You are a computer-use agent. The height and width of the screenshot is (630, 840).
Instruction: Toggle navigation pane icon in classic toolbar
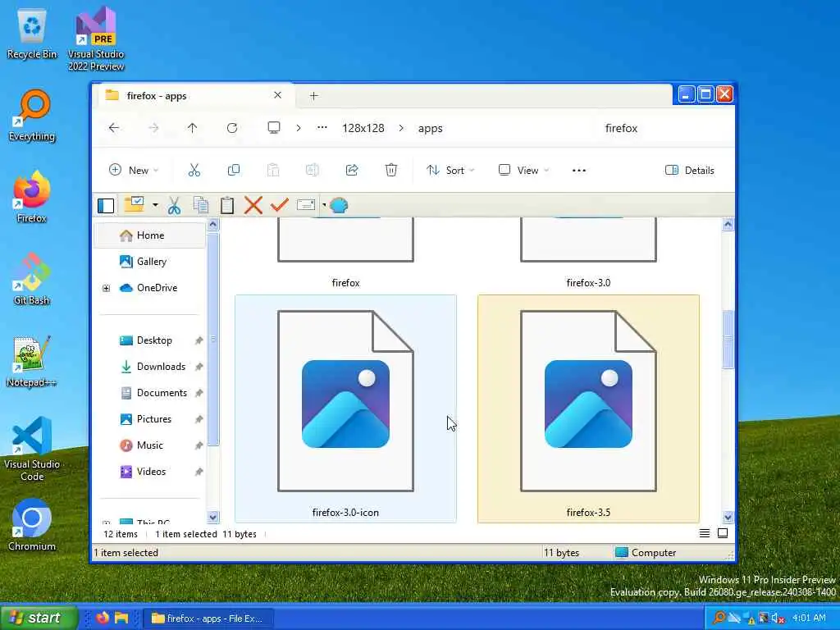106,205
